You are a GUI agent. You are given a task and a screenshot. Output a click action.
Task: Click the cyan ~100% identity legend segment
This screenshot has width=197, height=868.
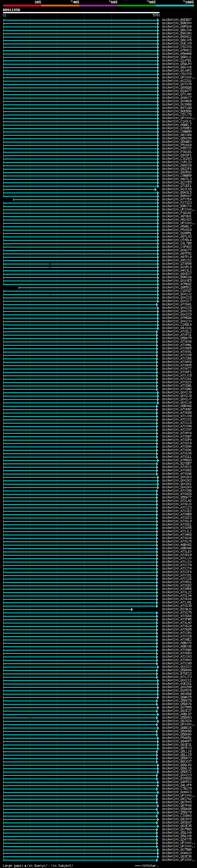click(175, 6)
